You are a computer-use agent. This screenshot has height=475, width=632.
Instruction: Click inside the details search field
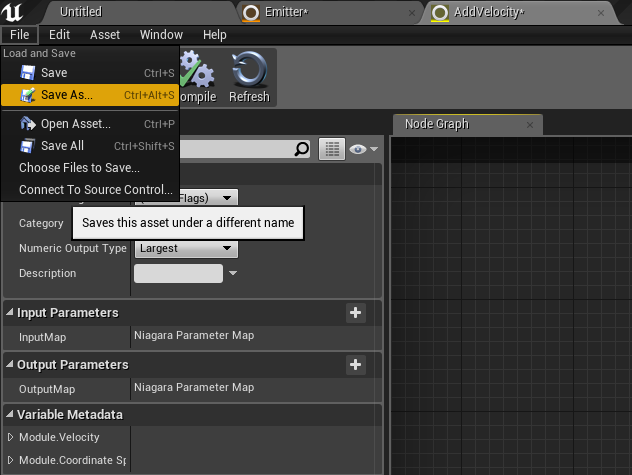click(236, 149)
